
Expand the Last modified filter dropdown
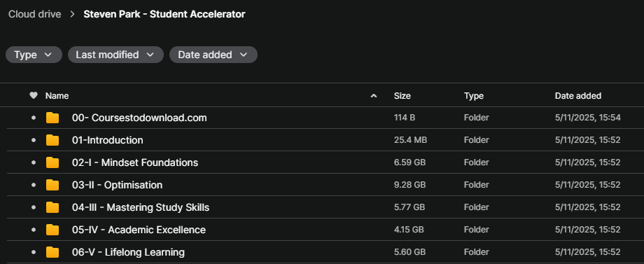pyautogui.click(x=115, y=55)
